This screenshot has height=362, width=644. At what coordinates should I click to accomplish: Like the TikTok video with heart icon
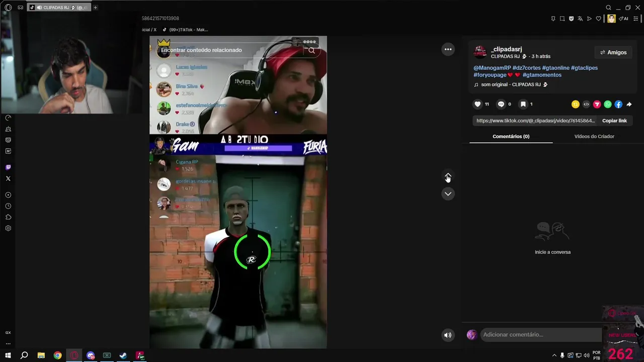pyautogui.click(x=477, y=104)
